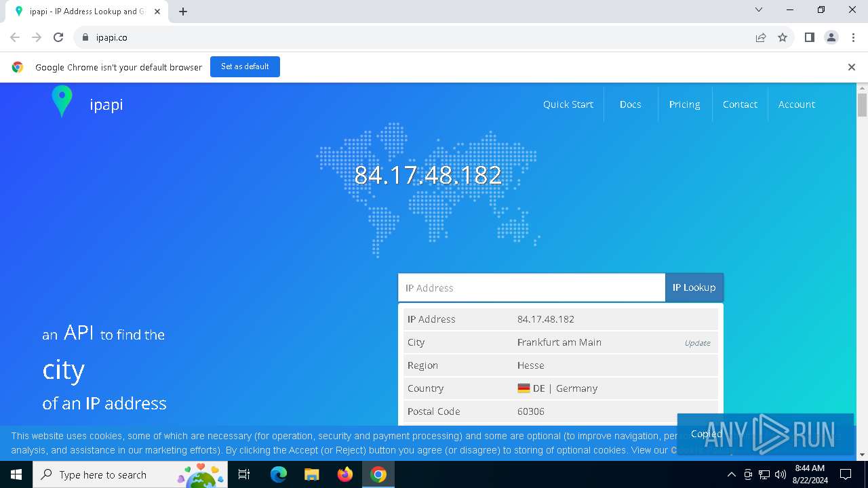868x488 pixels.
Task: Click the Copied toast button
Action: click(x=706, y=434)
